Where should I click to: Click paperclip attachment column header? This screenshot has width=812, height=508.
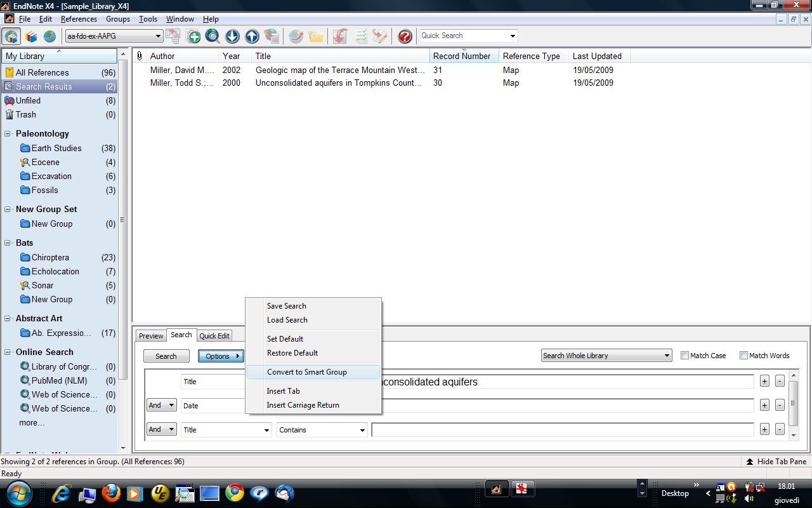coord(140,56)
